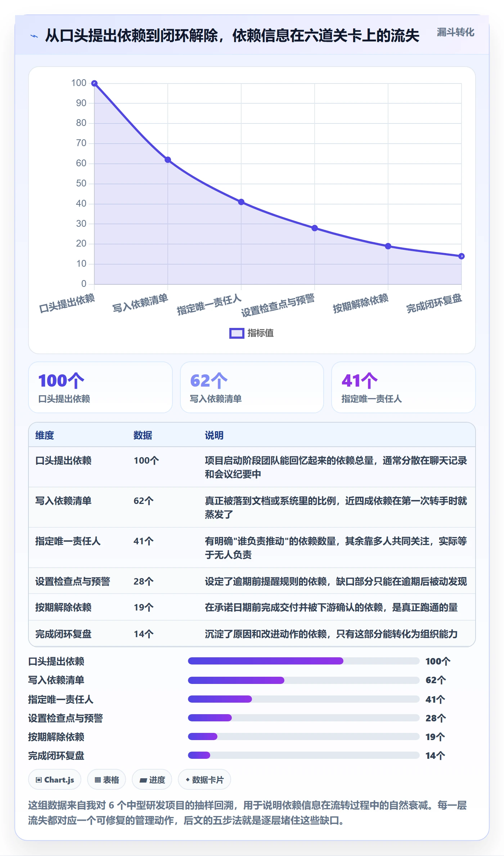The width and height of the screenshot is (504, 856).
Task: Click the 维度 table column header
Action: click(x=45, y=435)
